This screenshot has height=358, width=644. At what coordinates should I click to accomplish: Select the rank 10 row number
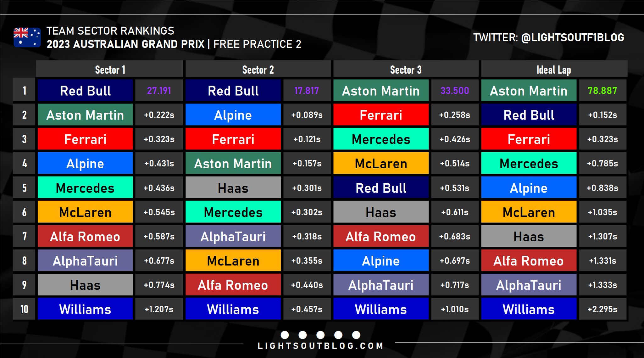click(24, 309)
